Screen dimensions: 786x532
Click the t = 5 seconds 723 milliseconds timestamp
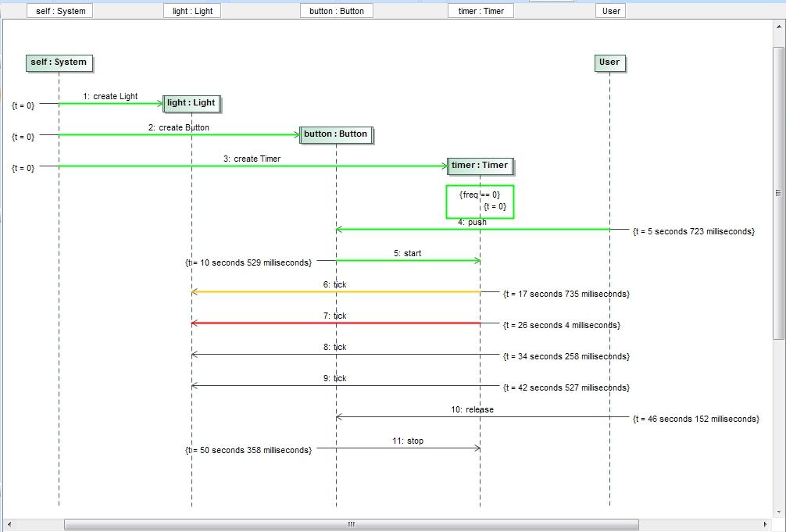[x=693, y=231]
